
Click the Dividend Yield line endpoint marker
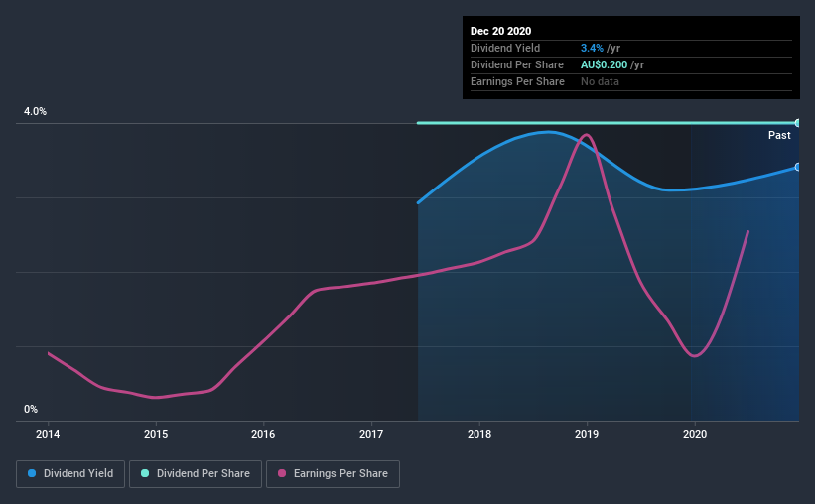click(798, 167)
